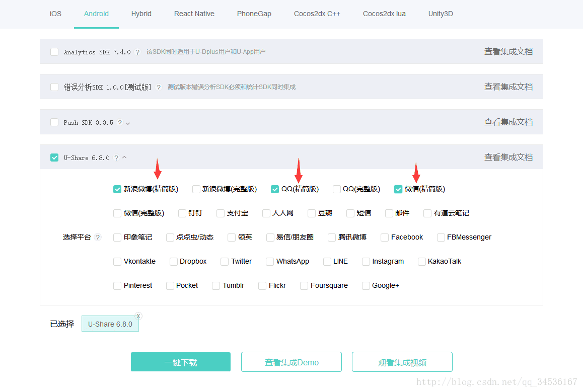
Task: Enable the Facebook checkbox
Action: coord(385,238)
